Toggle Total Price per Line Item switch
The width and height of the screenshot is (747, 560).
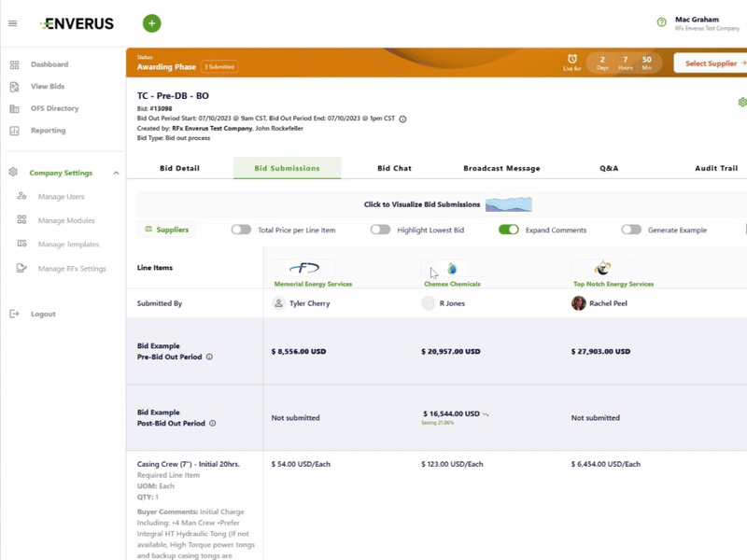241,230
